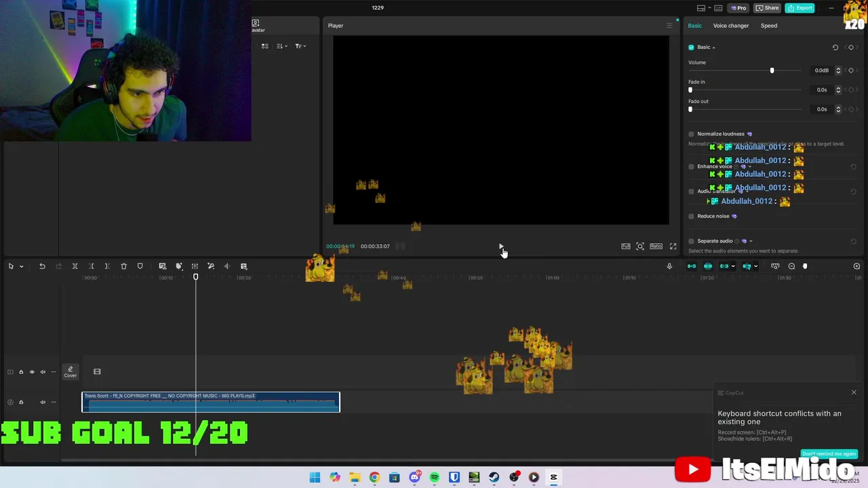Delete left of playhead tool
Viewport: 868px width, 488px height.
(91, 266)
